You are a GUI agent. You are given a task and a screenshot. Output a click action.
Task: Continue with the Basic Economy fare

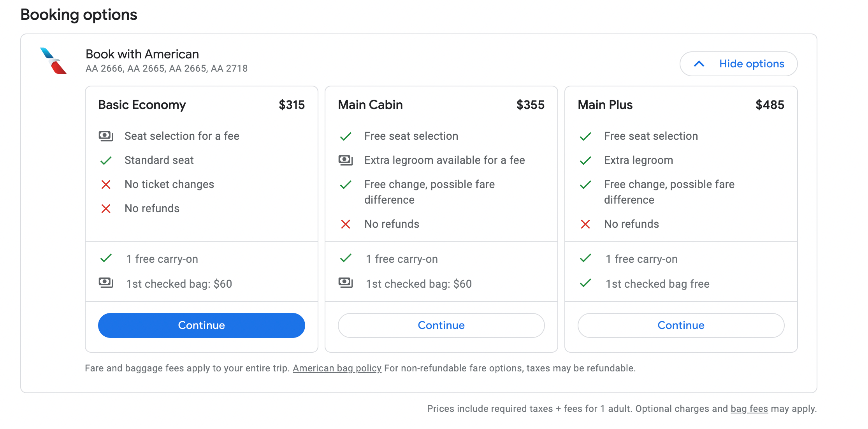tap(202, 325)
